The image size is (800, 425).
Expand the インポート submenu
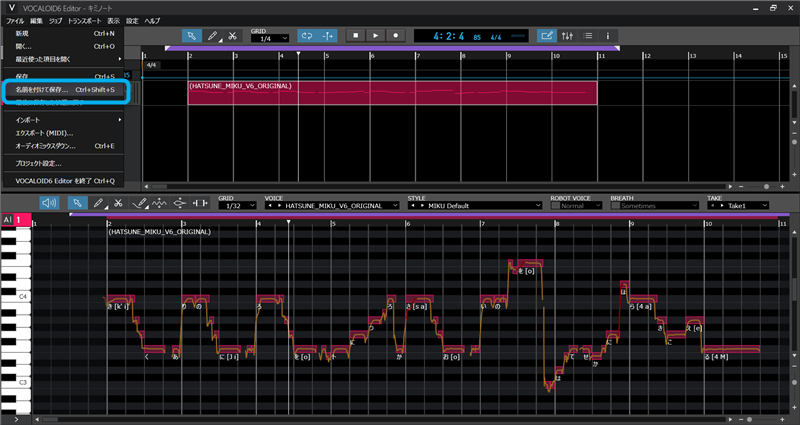pyautogui.click(x=64, y=120)
